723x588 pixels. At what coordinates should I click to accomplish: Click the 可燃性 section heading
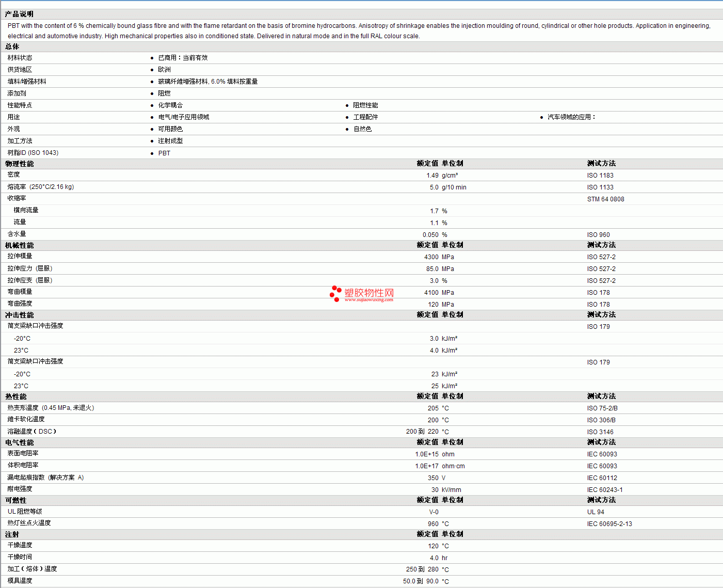15,500
